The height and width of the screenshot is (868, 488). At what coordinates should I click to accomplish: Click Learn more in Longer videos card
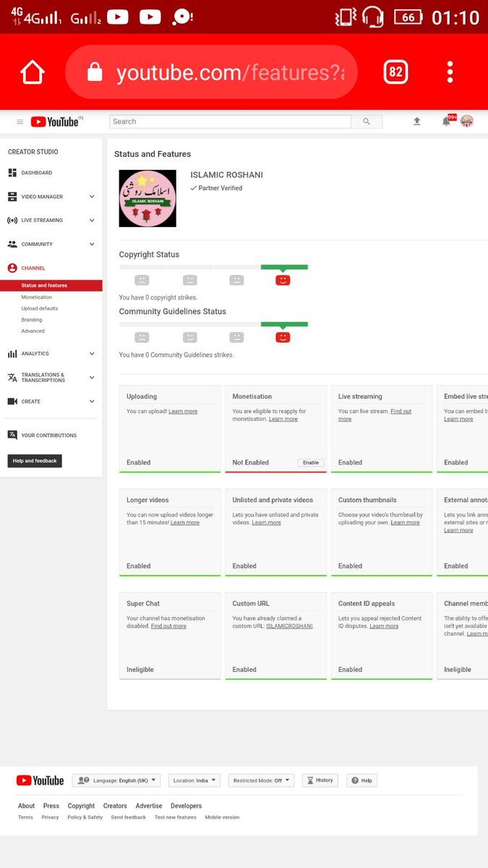[x=185, y=522]
